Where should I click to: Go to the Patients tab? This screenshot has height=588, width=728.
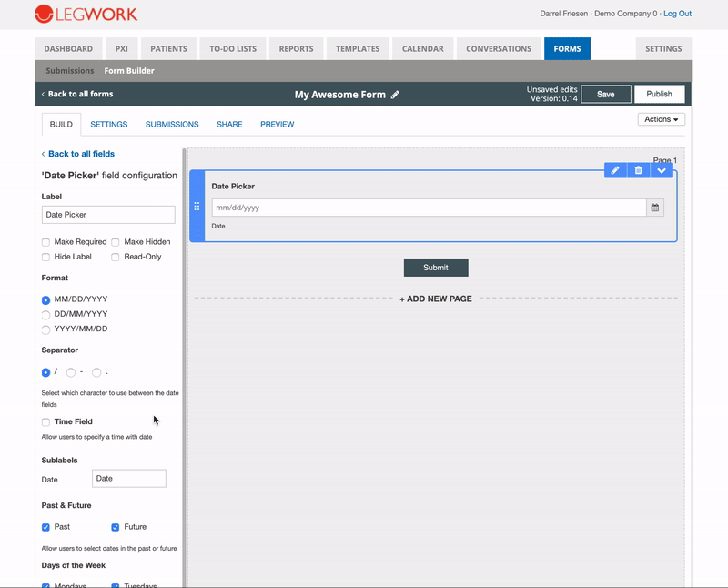tap(168, 49)
